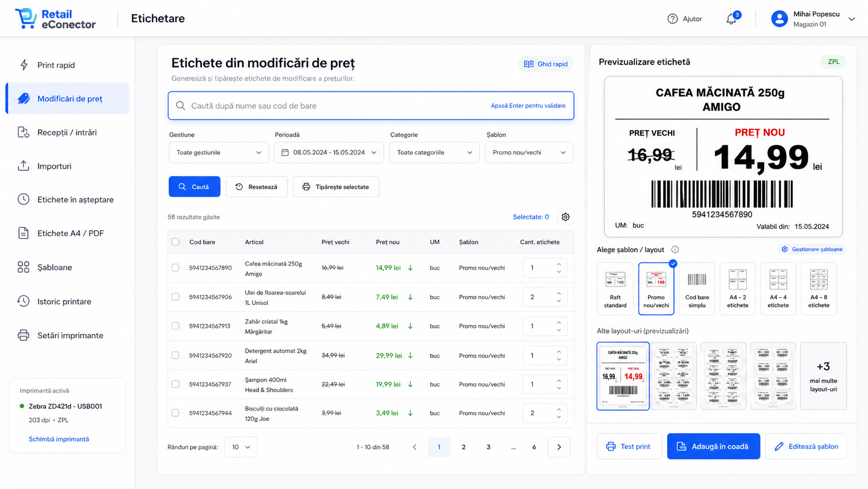The image size is (868, 489).
Task: Go to next results page arrow
Action: pyautogui.click(x=559, y=447)
